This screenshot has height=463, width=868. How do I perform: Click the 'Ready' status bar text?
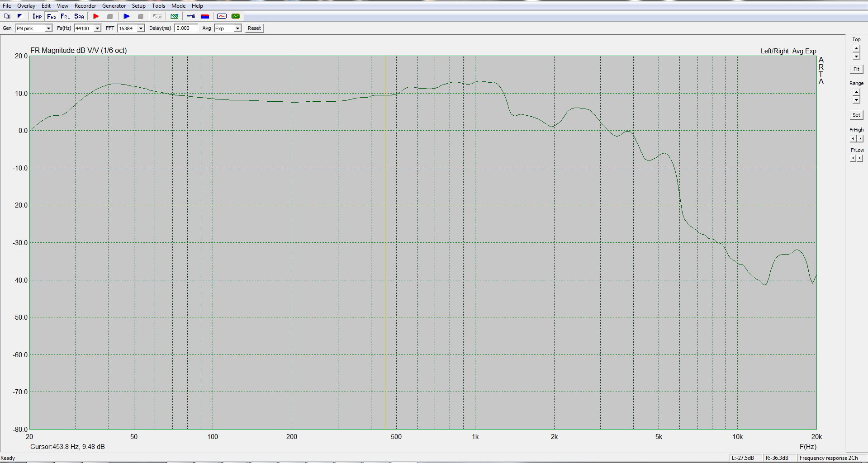8,458
